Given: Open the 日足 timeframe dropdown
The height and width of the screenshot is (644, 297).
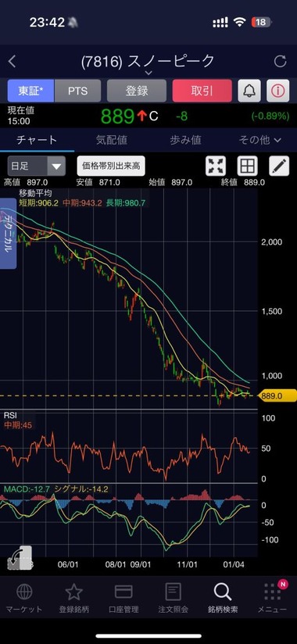Looking at the screenshot, I should coord(37,166).
